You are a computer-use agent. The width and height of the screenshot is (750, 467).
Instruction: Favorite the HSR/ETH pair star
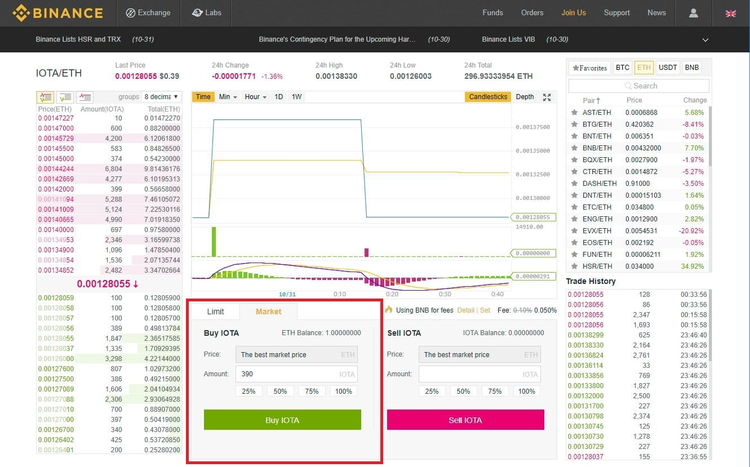[574, 266]
